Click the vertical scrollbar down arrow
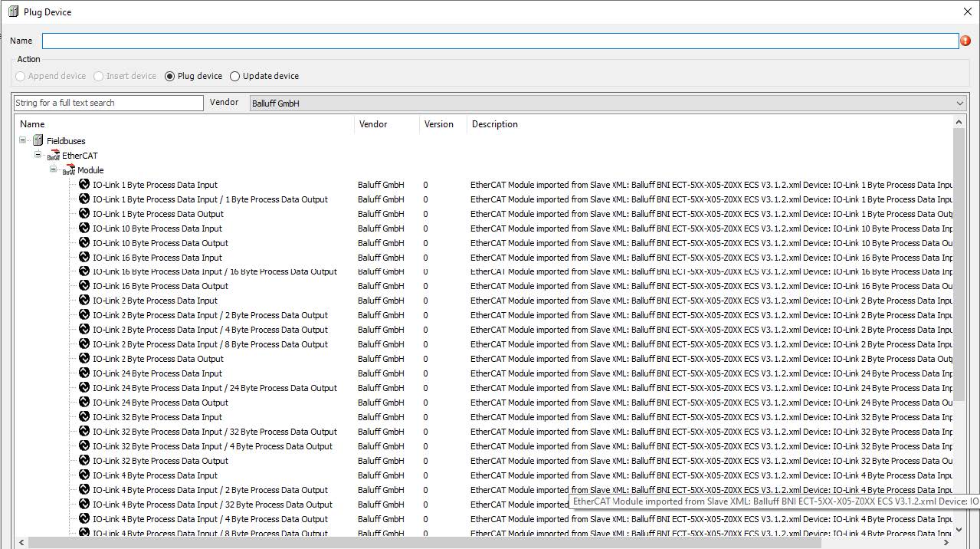The image size is (980, 549). point(959,529)
